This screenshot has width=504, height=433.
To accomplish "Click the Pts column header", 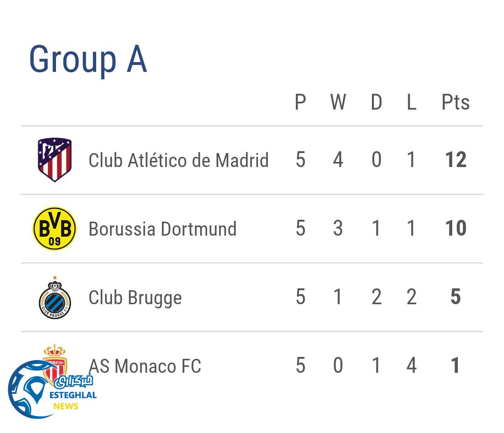I will 455,102.
